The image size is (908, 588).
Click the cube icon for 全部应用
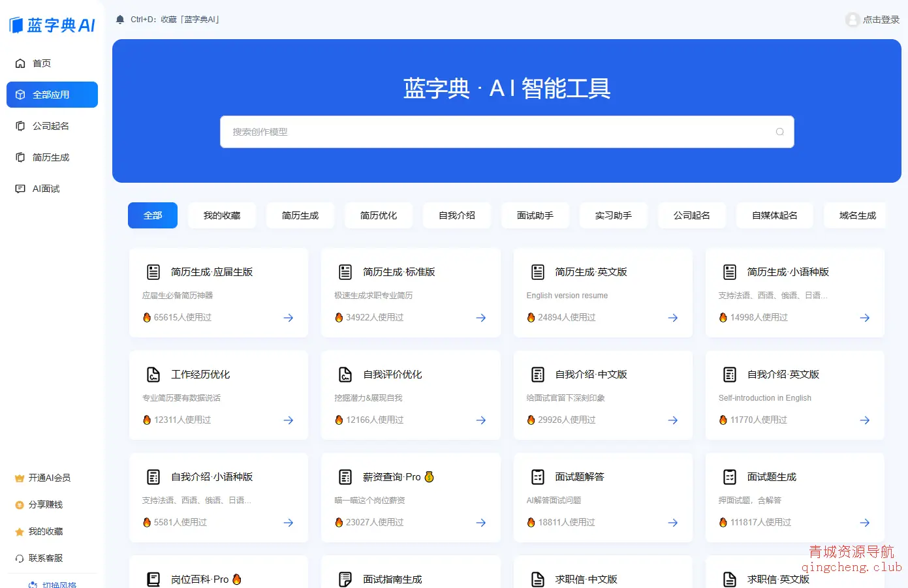pyautogui.click(x=20, y=94)
